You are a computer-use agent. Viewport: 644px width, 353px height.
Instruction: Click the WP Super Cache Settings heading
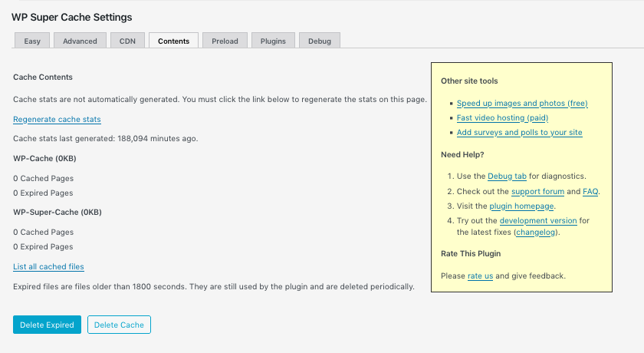pyautogui.click(x=72, y=17)
